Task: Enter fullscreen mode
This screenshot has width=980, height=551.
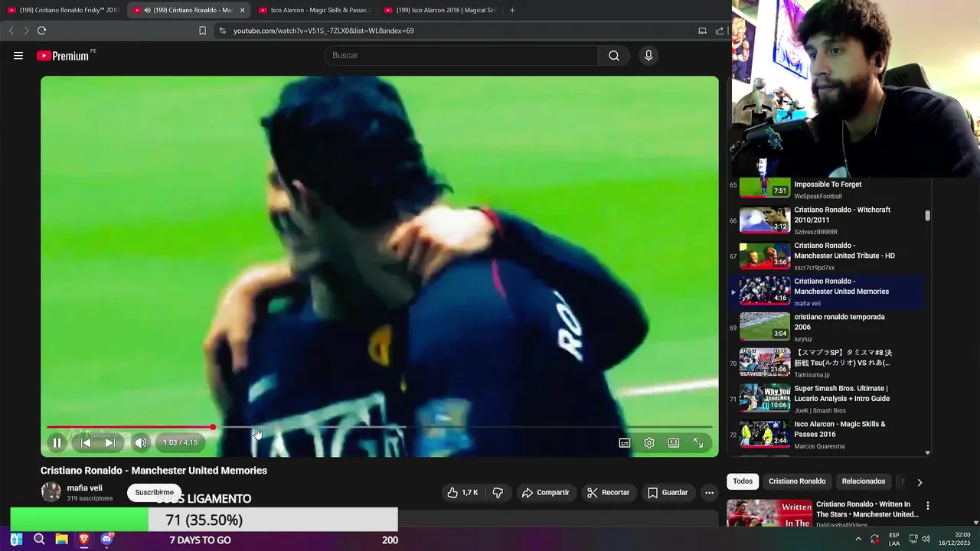Action: [x=698, y=442]
